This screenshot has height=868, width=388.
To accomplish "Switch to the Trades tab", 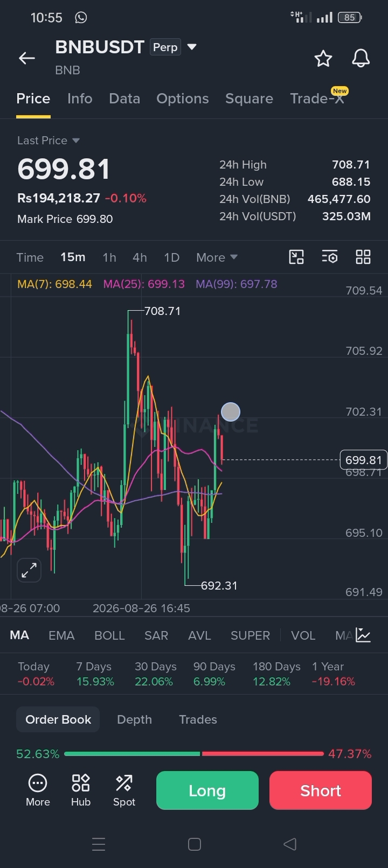I will coord(198,719).
